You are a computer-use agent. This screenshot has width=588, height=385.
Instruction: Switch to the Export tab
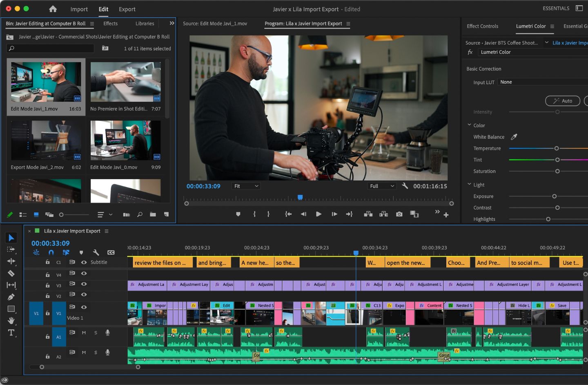(127, 9)
